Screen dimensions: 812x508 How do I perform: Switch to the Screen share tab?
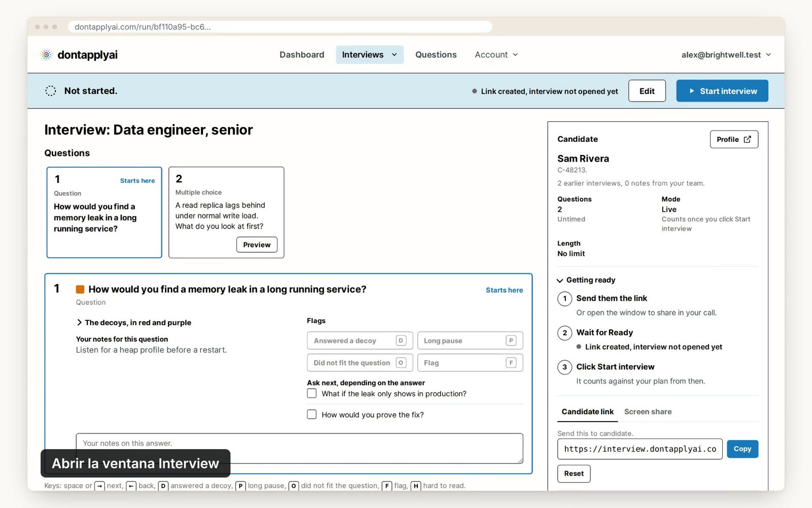coord(648,412)
